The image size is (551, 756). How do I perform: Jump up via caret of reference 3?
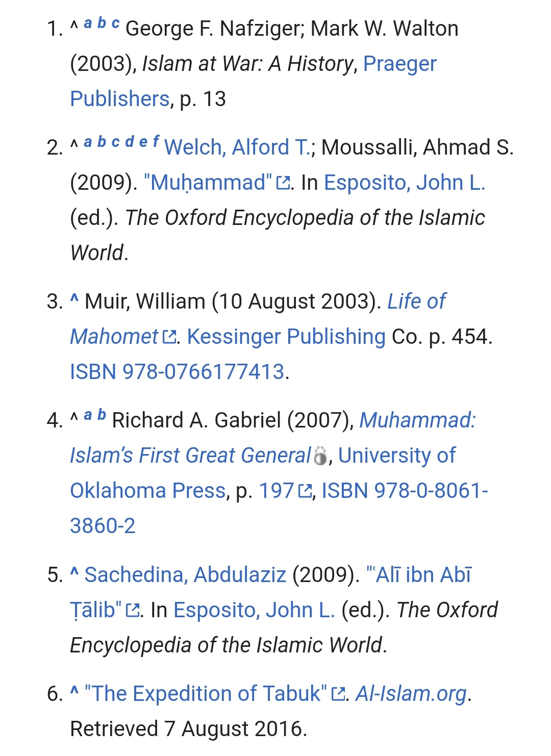click(x=74, y=298)
